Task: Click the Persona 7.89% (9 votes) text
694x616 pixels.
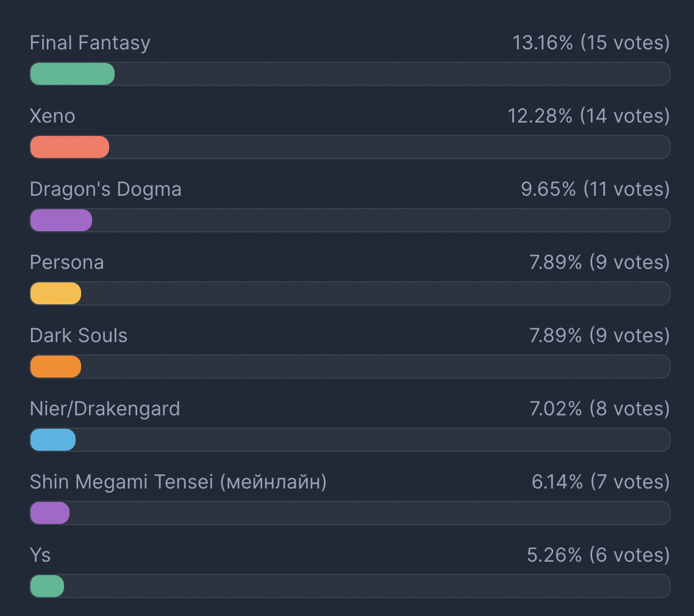Action: (599, 262)
